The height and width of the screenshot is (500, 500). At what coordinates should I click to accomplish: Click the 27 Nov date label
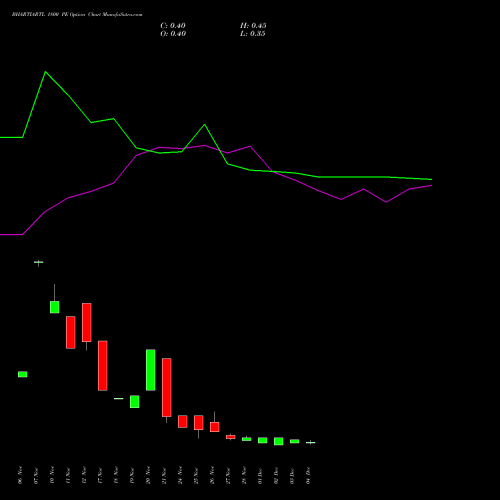(x=228, y=475)
